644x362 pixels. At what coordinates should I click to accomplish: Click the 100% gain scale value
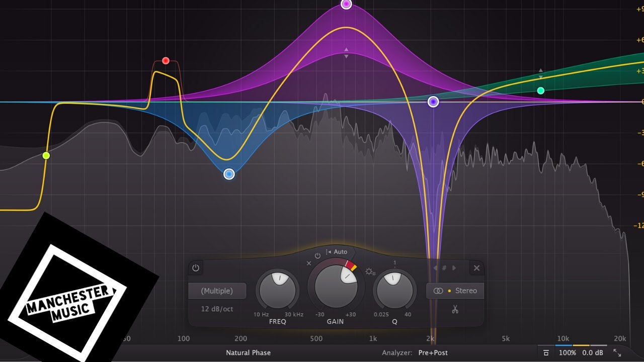(568, 353)
